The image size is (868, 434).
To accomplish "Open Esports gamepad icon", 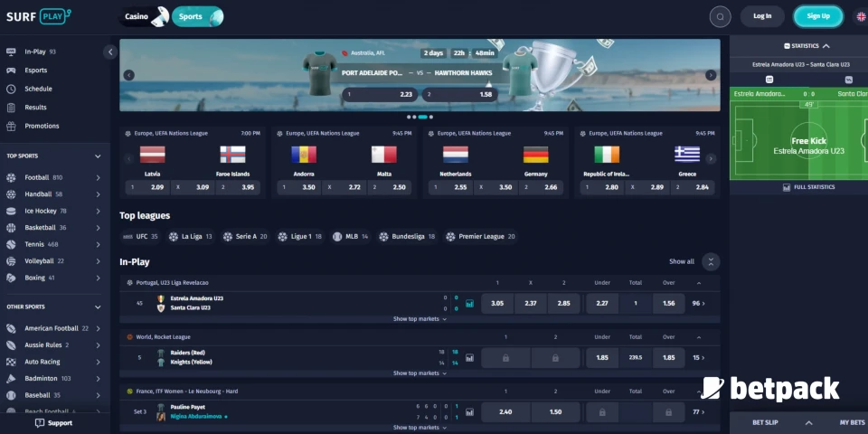I will 11,71.
